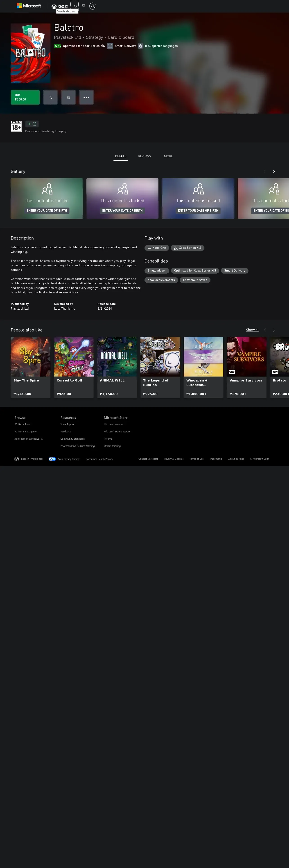Open PC Game Pass footer link
The image size is (289, 868).
pos(22,425)
